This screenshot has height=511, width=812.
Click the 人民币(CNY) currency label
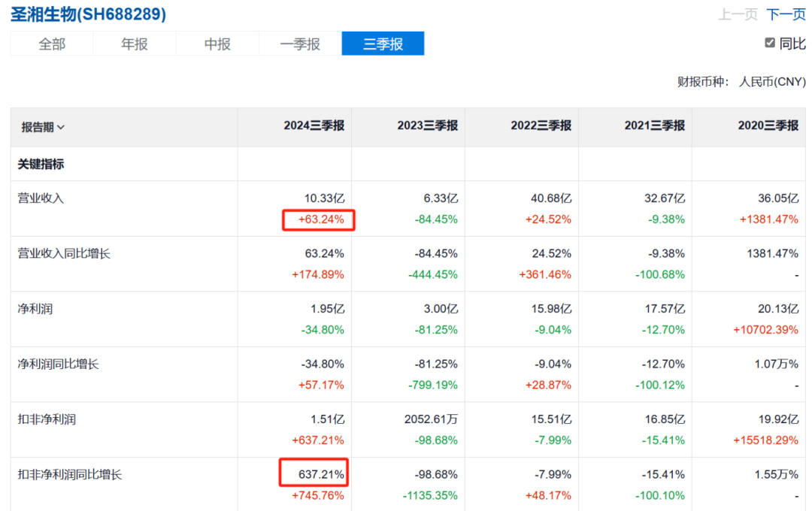tap(772, 82)
